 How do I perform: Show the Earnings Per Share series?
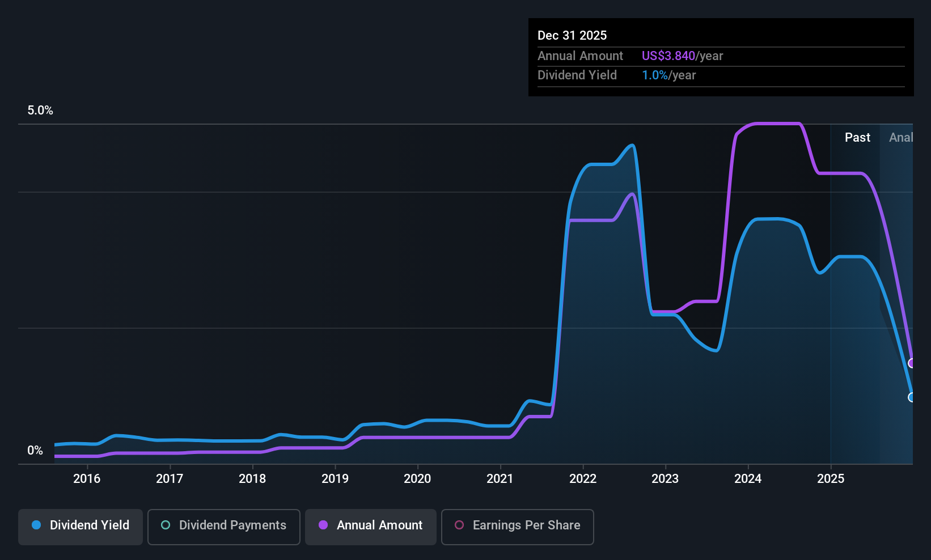click(x=518, y=527)
